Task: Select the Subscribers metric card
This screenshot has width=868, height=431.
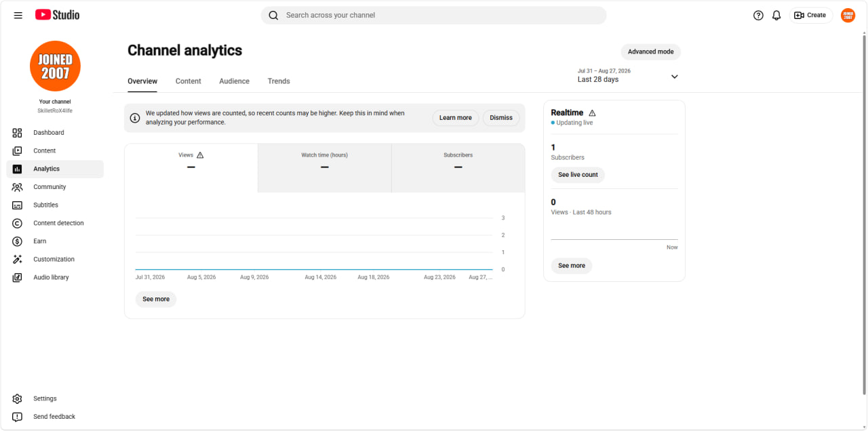Action: [x=458, y=168]
